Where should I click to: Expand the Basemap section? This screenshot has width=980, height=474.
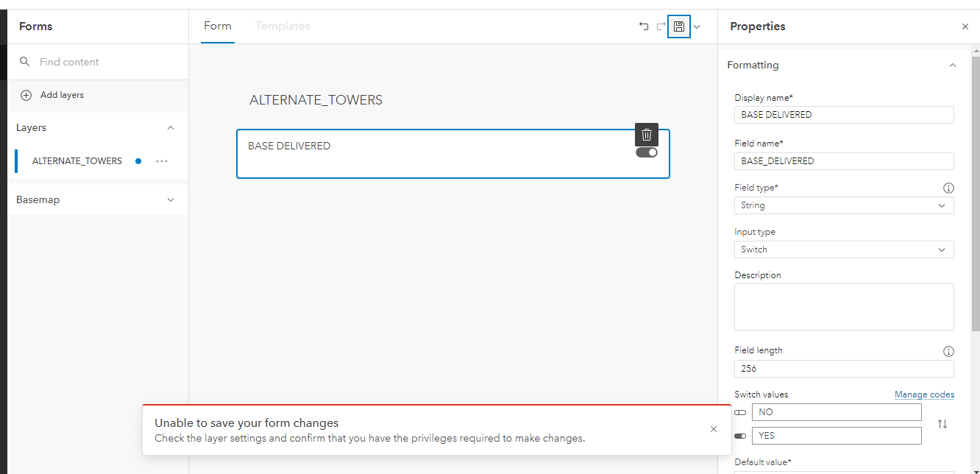point(171,200)
